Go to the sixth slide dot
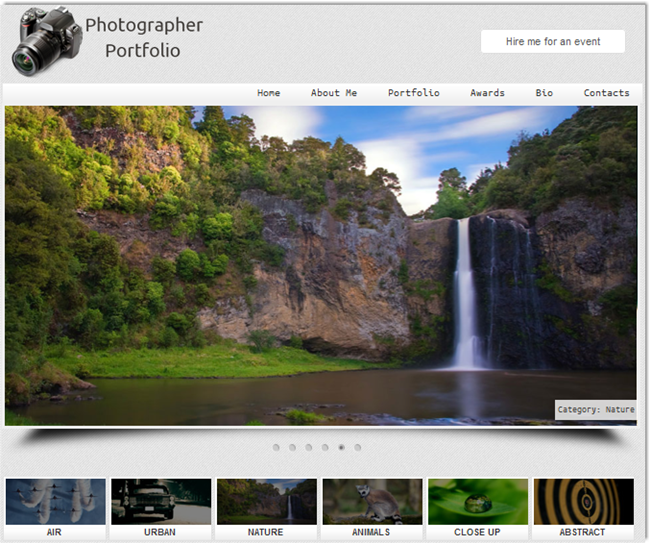 pos(357,447)
